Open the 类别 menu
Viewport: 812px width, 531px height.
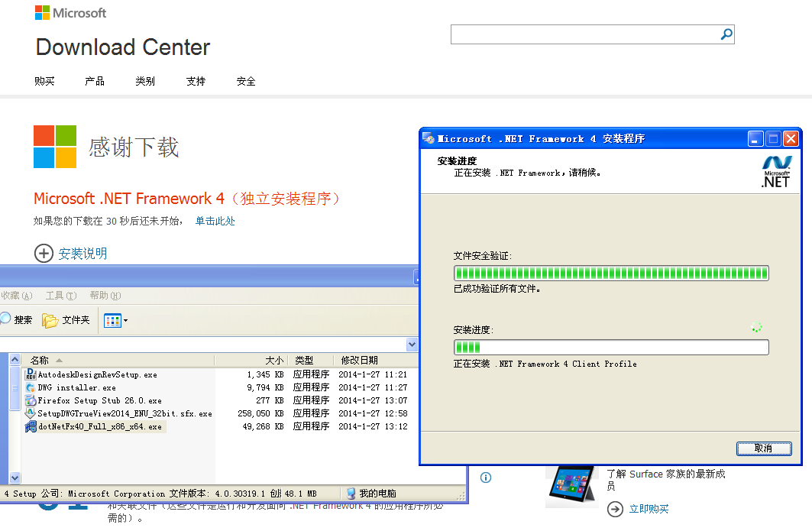pos(145,81)
